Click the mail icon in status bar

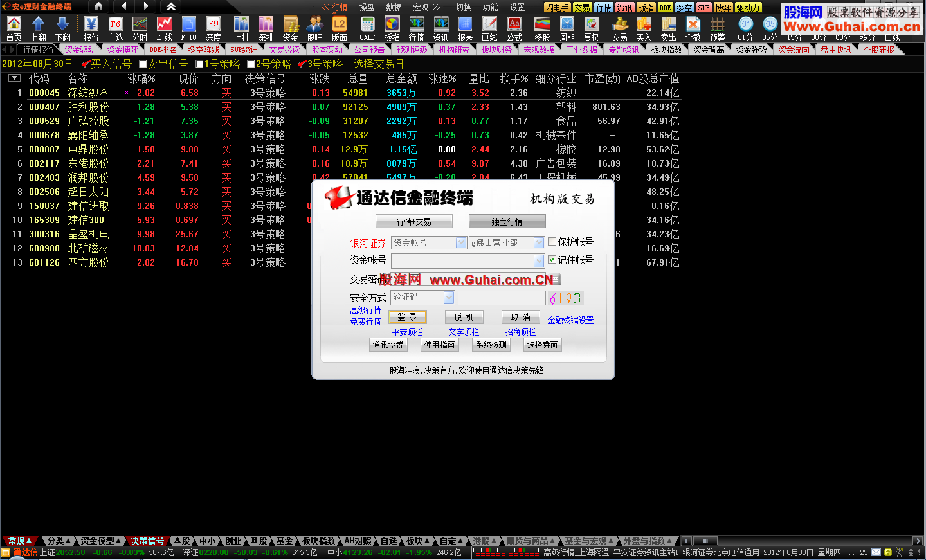[x=876, y=552]
